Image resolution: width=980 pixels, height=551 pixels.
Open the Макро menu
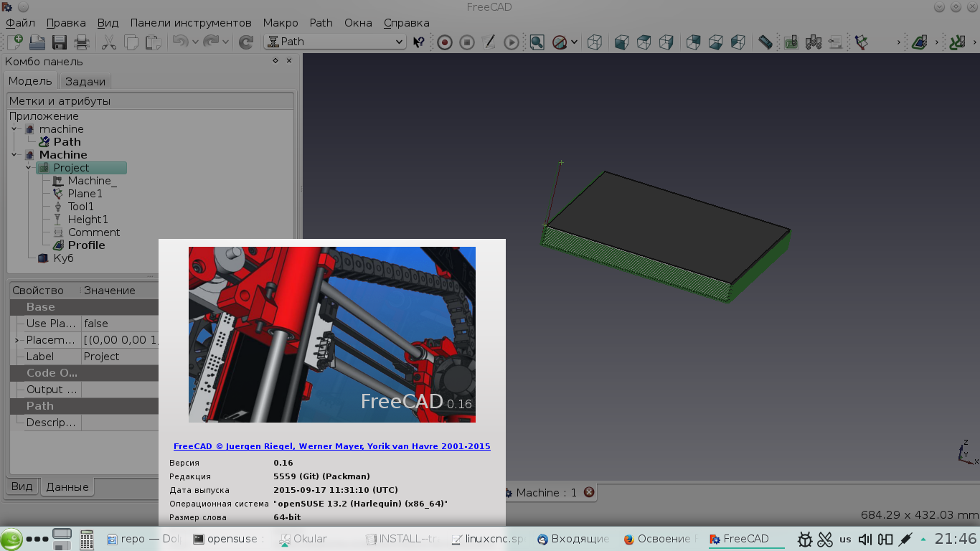click(281, 22)
